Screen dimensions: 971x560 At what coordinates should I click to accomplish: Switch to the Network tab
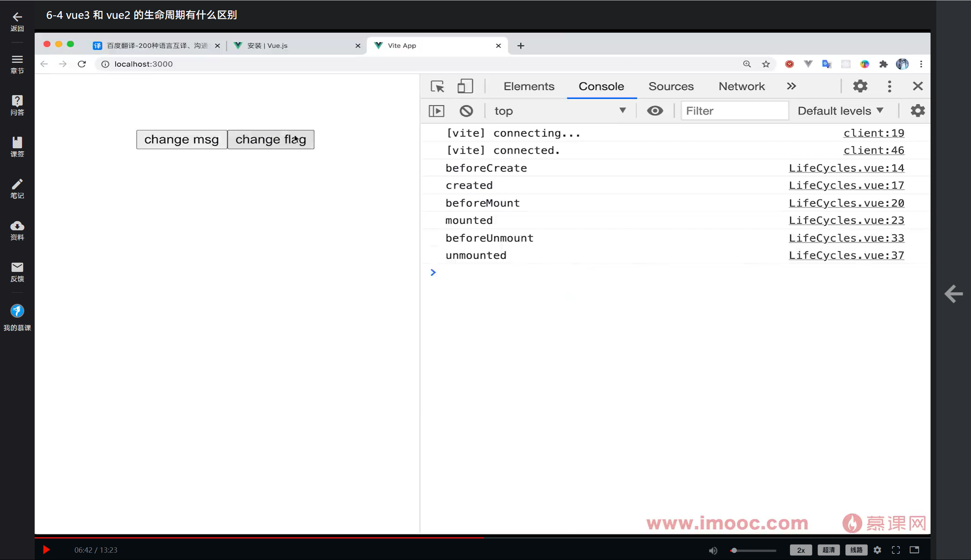click(x=741, y=86)
